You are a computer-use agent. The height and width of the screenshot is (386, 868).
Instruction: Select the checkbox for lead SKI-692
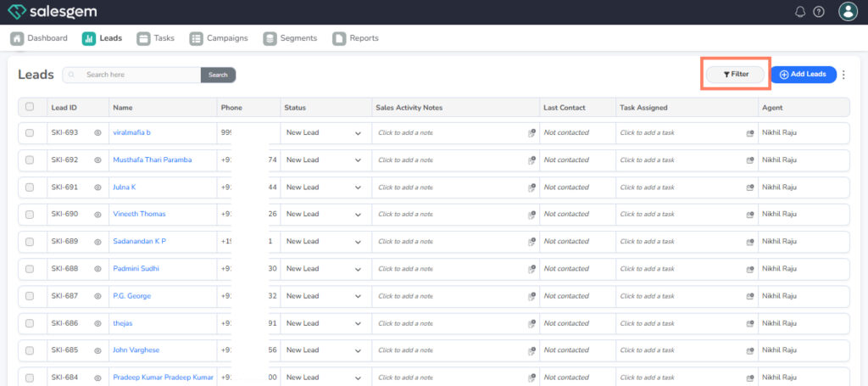click(30, 160)
